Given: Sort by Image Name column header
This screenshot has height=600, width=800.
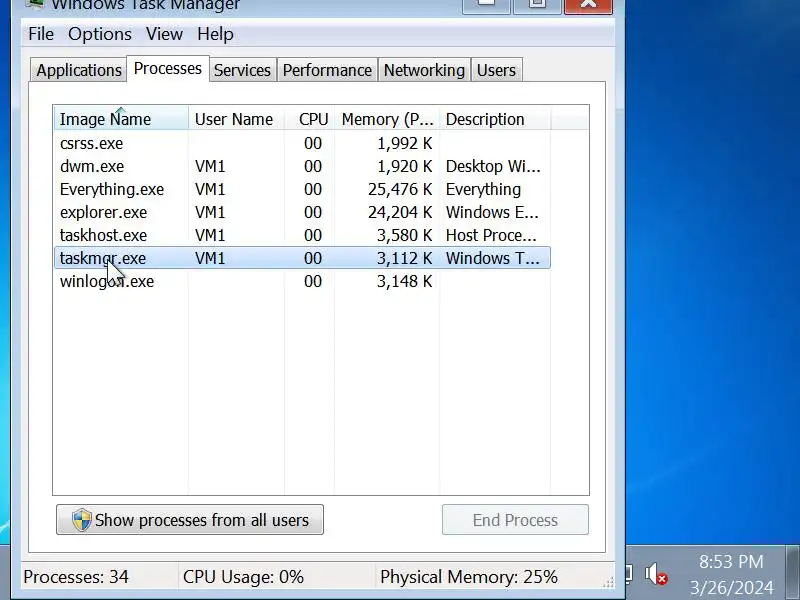Looking at the screenshot, I should tap(121, 119).
